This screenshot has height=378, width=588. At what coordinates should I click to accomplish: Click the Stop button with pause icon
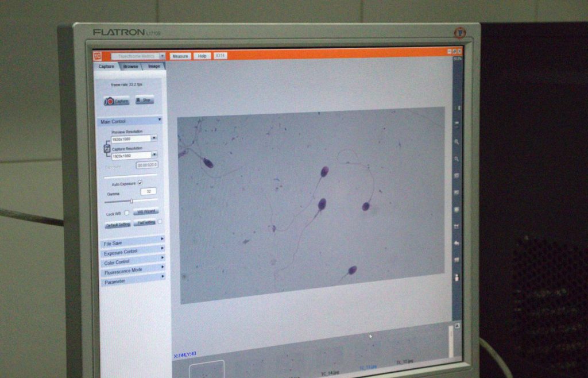pos(144,100)
